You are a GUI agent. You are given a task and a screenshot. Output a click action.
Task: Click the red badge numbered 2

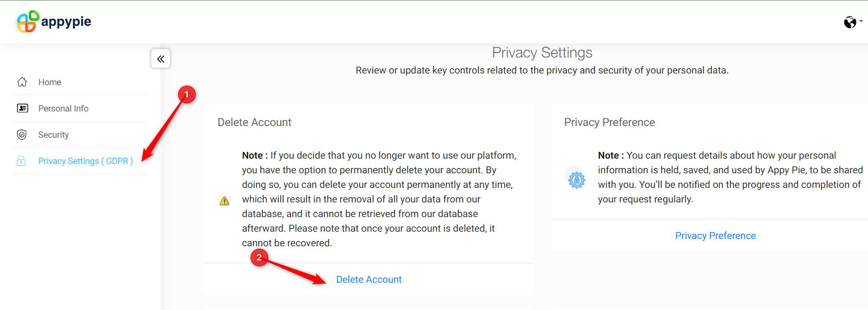[259, 258]
